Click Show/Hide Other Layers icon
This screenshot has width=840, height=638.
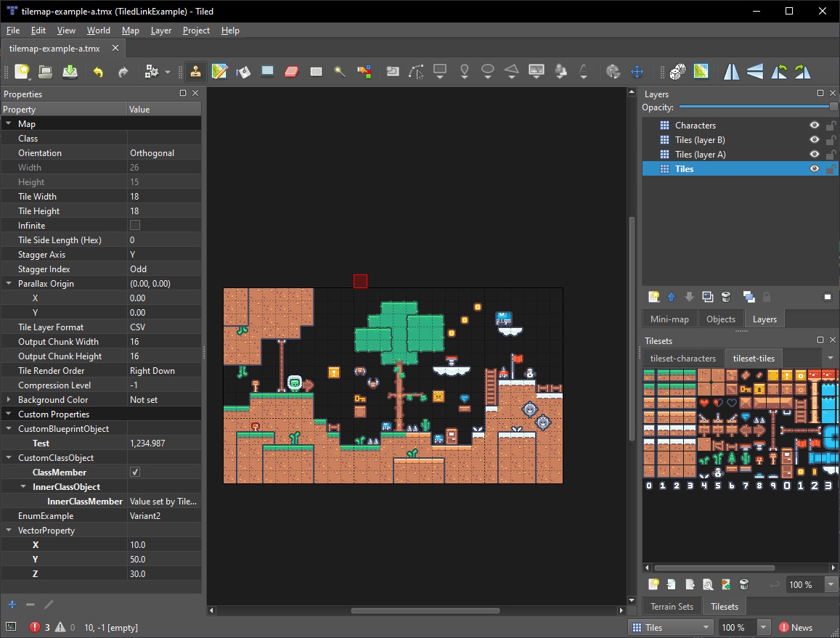point(749,297)
